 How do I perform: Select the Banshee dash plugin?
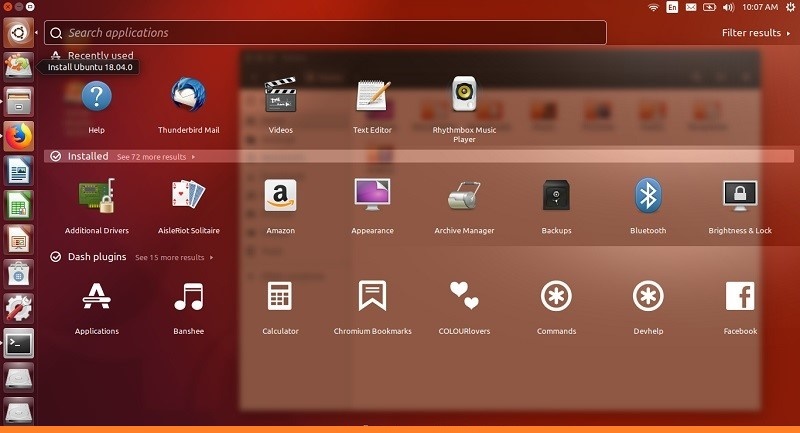(x=188, y=296)
